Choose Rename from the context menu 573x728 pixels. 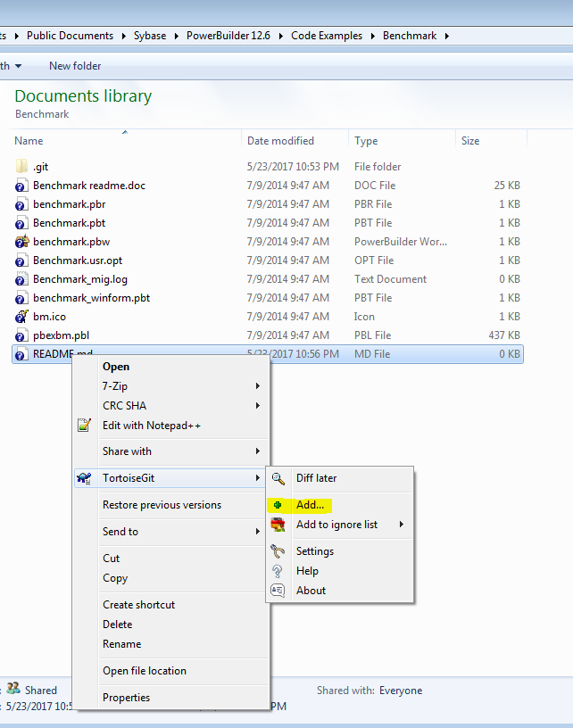[x=121, y=644]
